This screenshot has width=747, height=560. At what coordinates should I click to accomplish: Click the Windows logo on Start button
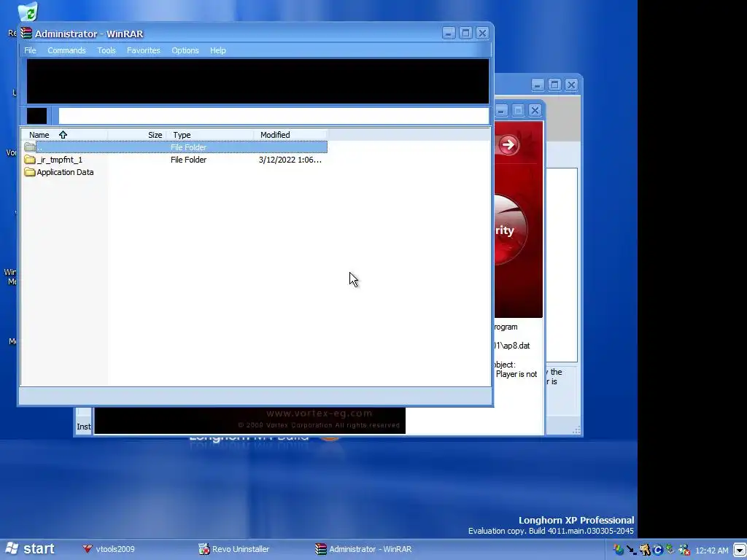click(12, 548)
